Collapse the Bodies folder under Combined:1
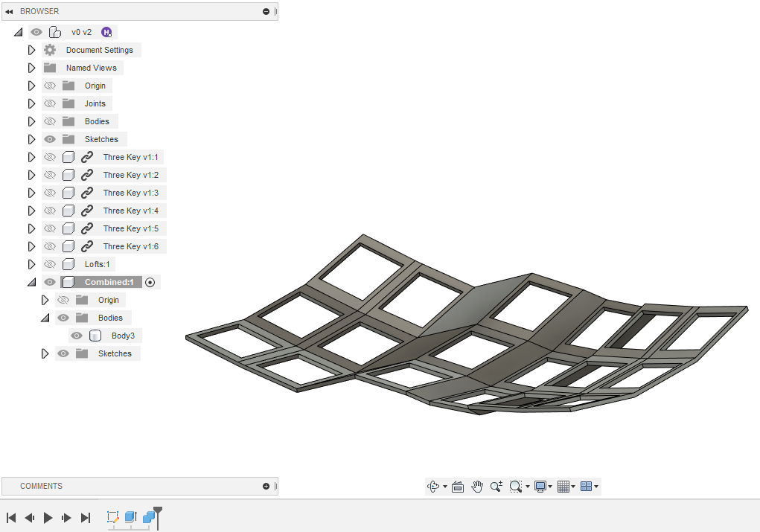 [45, 318]
